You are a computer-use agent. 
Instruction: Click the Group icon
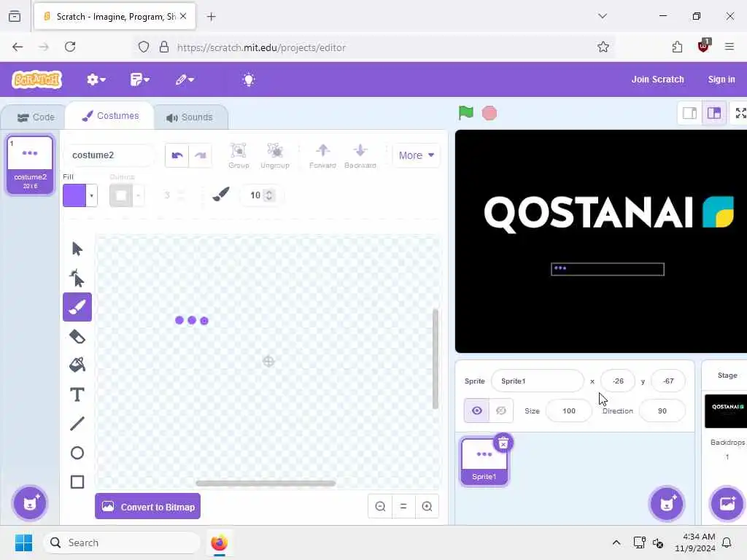tap(239, 155)
